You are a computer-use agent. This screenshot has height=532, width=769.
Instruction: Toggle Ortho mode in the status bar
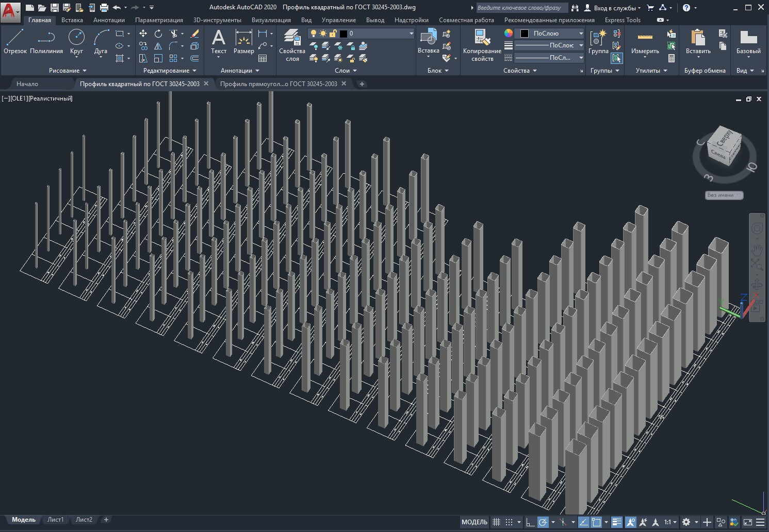[530, 522]
